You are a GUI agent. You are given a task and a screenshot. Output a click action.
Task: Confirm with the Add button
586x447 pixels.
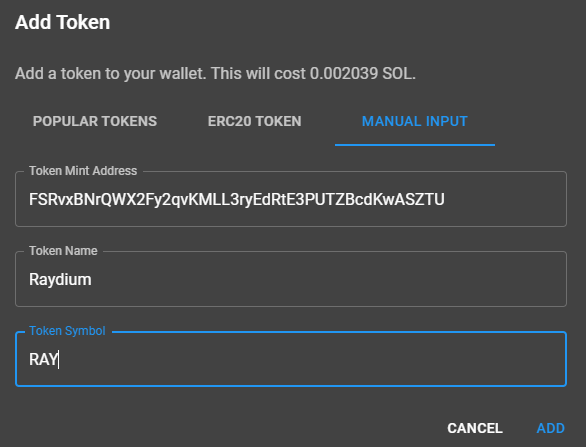click(550, 428)
